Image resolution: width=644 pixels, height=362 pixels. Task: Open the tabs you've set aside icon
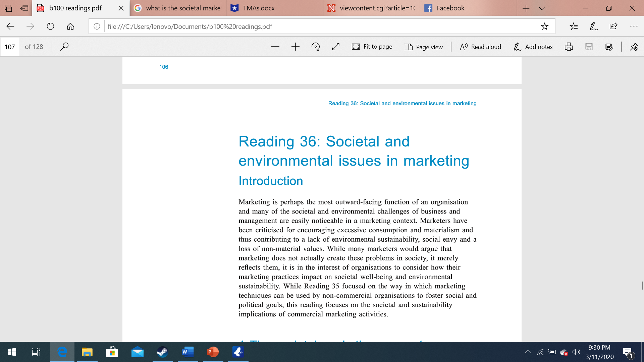tap(8, 8)
